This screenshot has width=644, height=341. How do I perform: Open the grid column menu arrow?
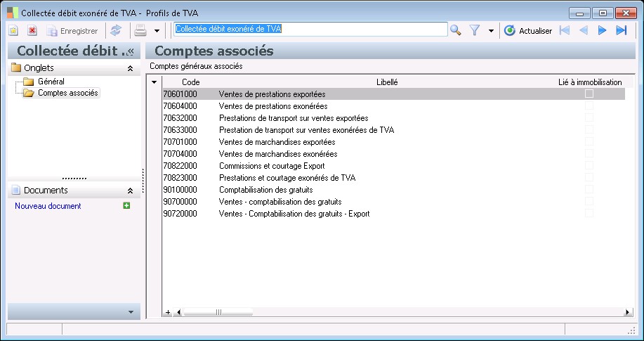[x=154, y=82]
